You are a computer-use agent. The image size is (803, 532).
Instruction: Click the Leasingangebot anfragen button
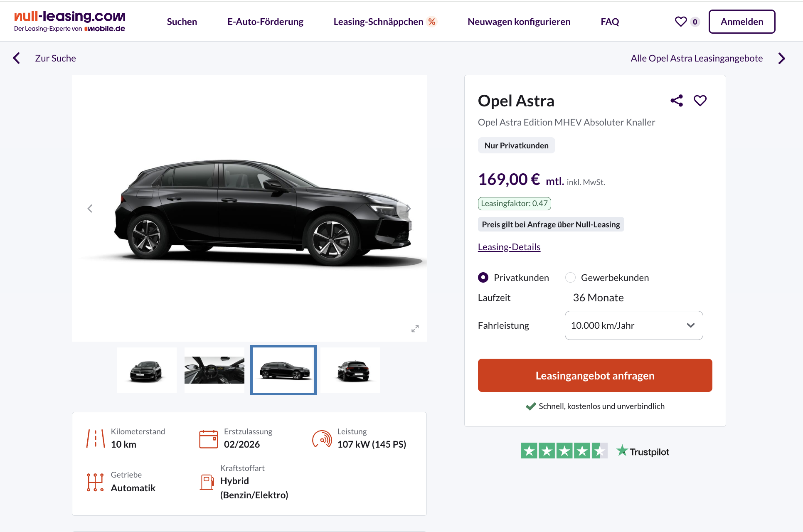(x=595, y=375)
